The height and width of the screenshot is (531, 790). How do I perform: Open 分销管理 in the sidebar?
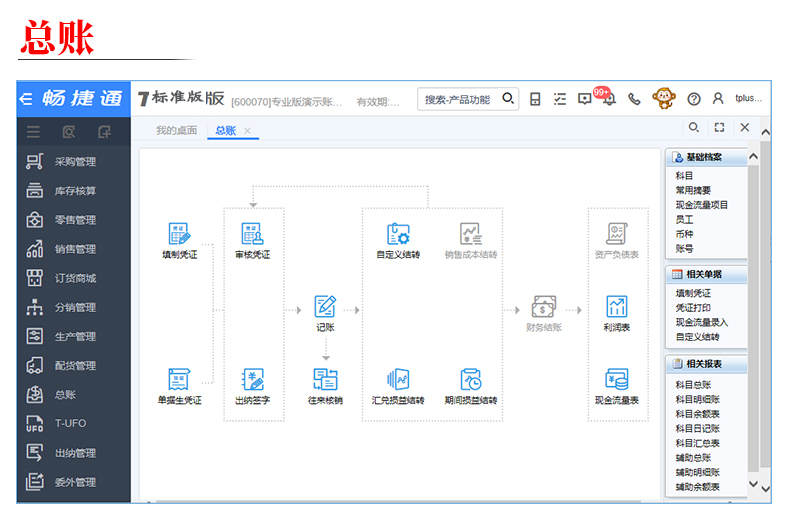click(x=74, y=307)
